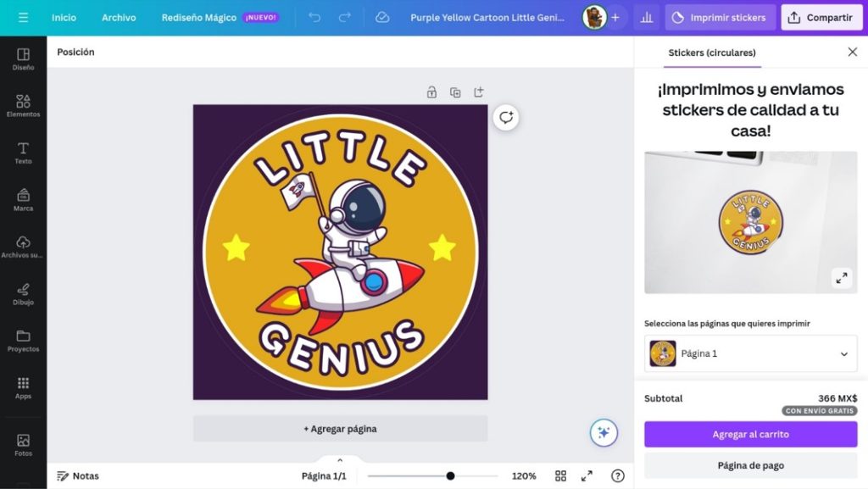
Task: Select the Stickers (circulares) tab
Action: click(711, 53)
